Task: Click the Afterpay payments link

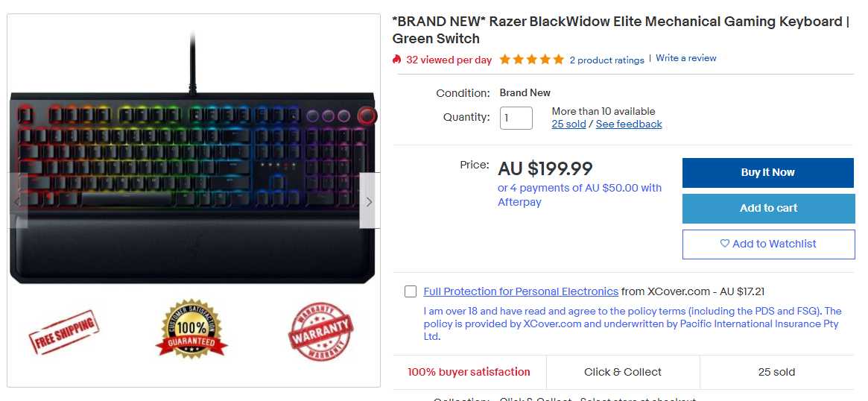Action: coord(579,195)
